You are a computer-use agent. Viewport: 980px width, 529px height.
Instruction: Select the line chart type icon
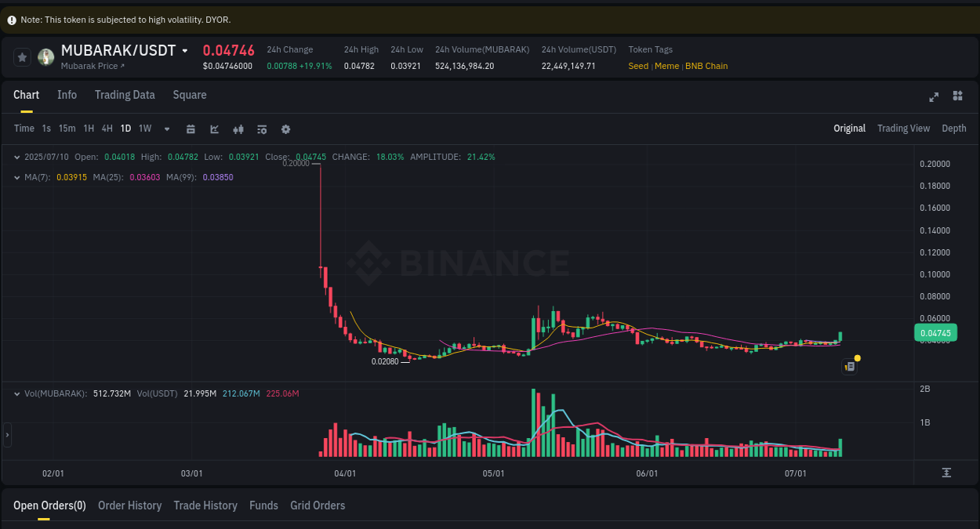214,129
